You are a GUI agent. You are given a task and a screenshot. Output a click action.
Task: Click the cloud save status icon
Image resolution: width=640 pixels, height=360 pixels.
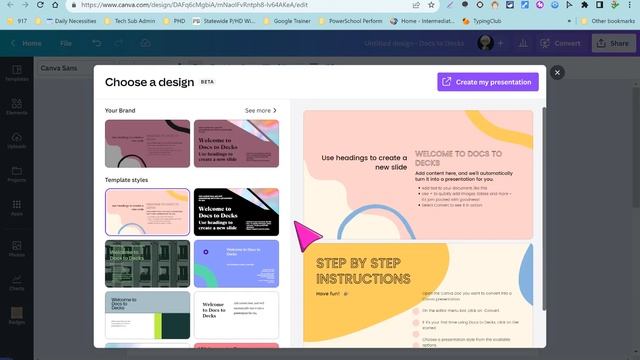click(x=145, y=43)
